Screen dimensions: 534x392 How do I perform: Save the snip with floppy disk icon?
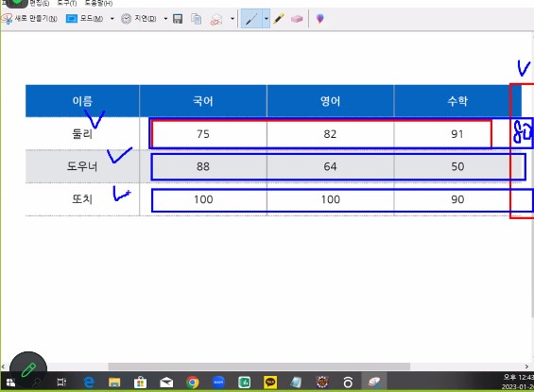178,19
